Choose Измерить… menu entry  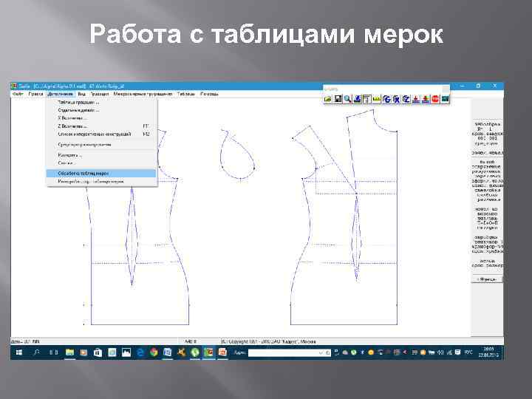coord(101,155)
